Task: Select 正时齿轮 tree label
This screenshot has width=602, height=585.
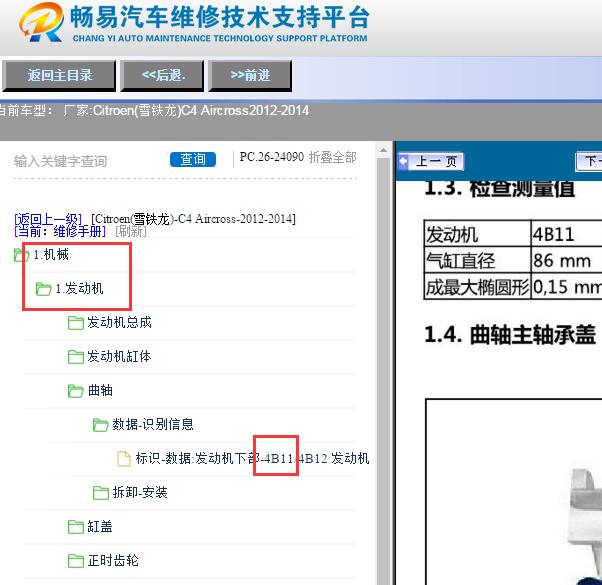Action: point(113,560)
